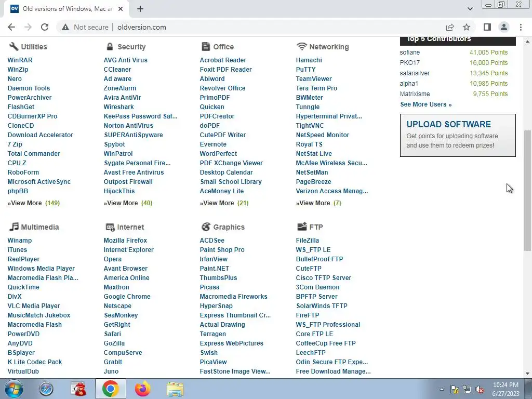532x399 pixels.
Task: Open Windows Explorer from the taskbar
Action: 175,389
